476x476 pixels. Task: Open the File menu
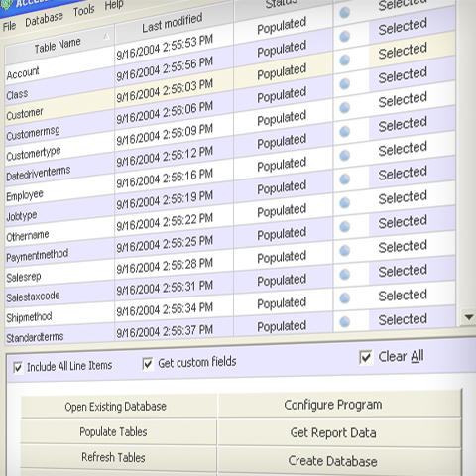(9, 26)
